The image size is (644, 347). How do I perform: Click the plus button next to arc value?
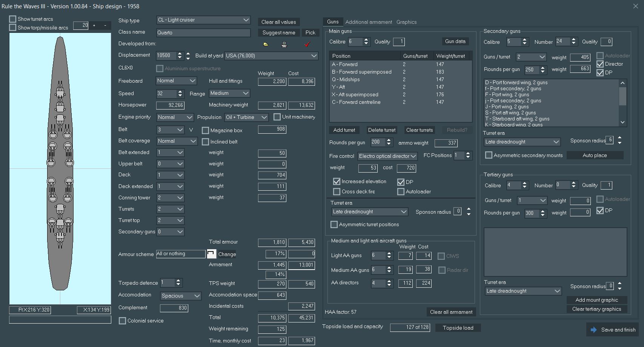tap(94, 25)
